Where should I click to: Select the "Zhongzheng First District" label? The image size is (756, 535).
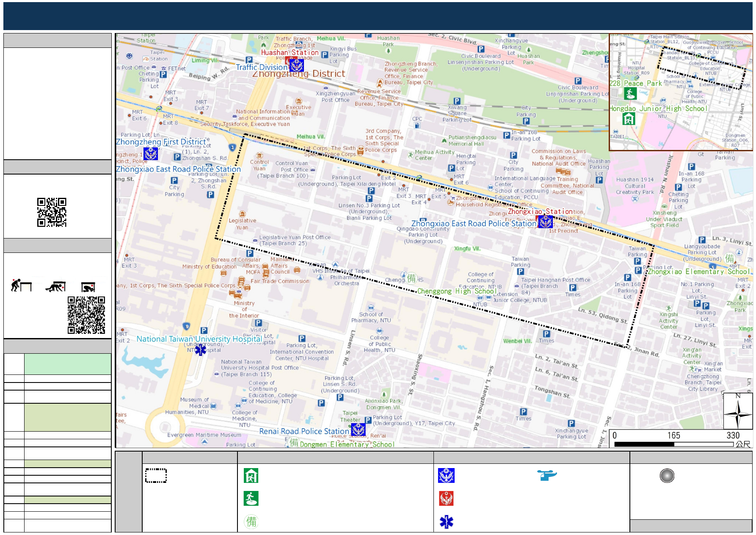pyautogui.click(x=161, y=142)
